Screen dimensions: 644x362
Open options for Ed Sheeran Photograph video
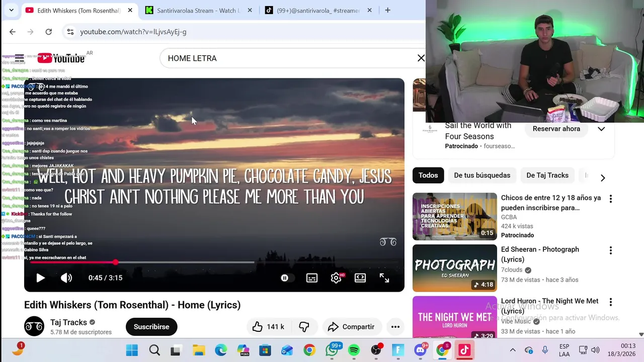(x=611, y=250)
